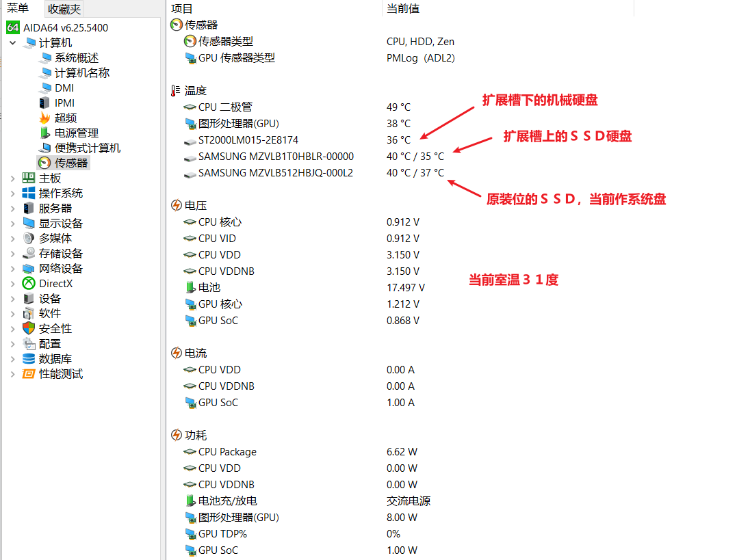Image resolution: width=750 pixels, height=560 pixels.
Task: Click the 设备 icon in the tree
Action: coord(29,299)
